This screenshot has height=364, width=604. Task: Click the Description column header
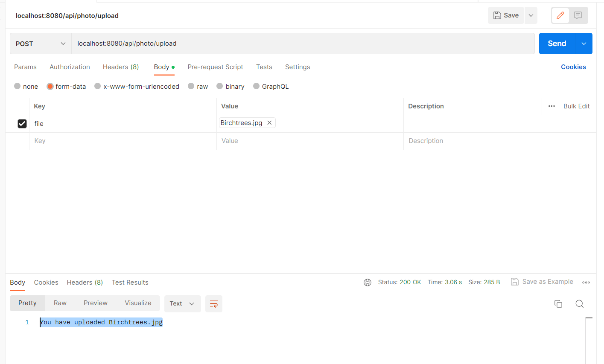(x=426, y=106)
